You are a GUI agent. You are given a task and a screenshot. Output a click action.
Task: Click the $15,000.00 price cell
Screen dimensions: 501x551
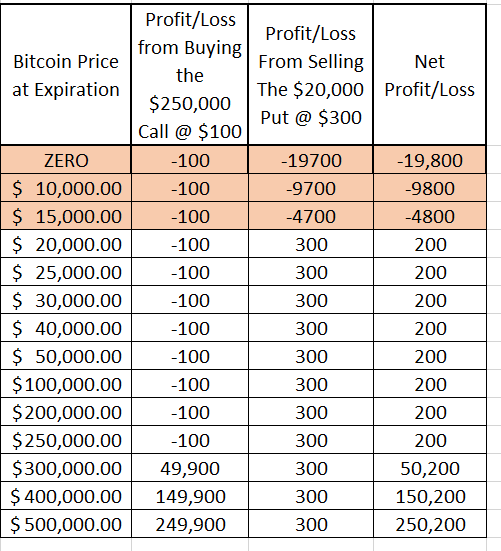66,216
